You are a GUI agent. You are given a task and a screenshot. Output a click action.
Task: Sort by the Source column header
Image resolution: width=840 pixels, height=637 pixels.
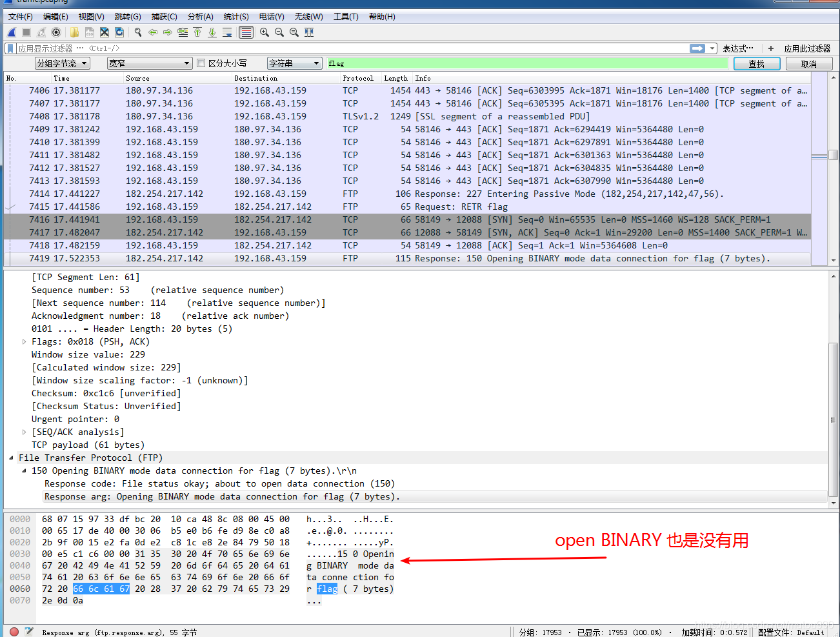pyautogui.click(x=178, y=78)
